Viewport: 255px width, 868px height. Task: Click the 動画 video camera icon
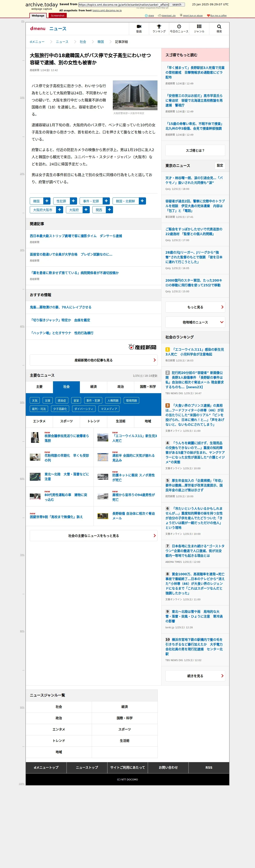(139, 27)
